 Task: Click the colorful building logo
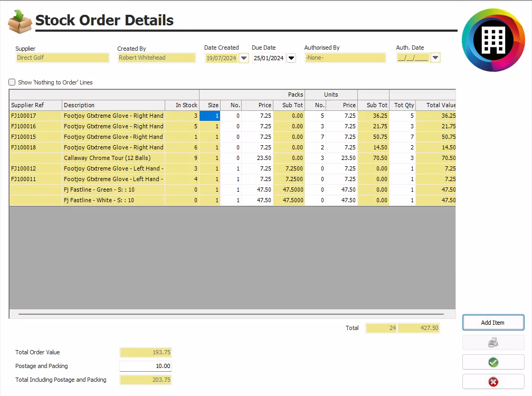pos(493,40)
